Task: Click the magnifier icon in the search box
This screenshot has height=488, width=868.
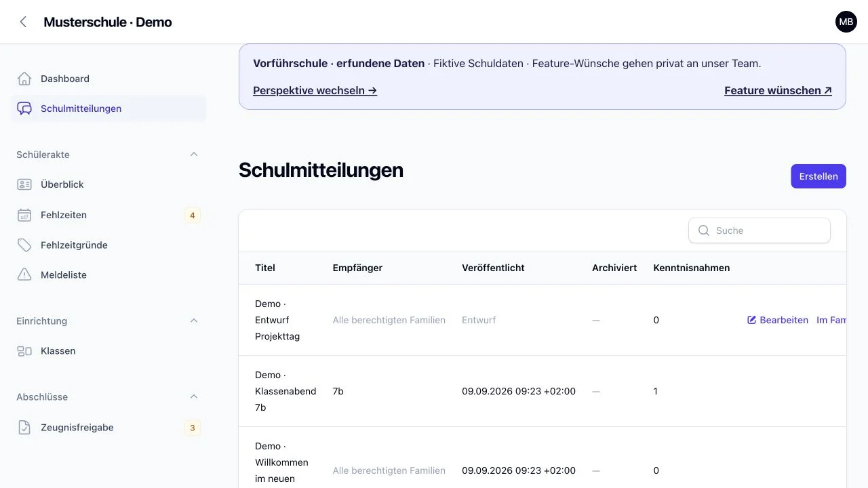Action: [x=704, y=230]
